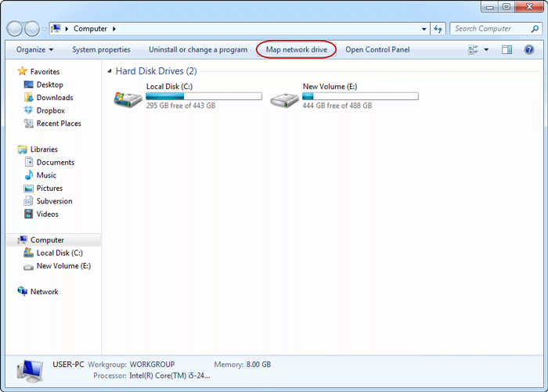
Task: Open the Subversion library
Action: [54, 201]
